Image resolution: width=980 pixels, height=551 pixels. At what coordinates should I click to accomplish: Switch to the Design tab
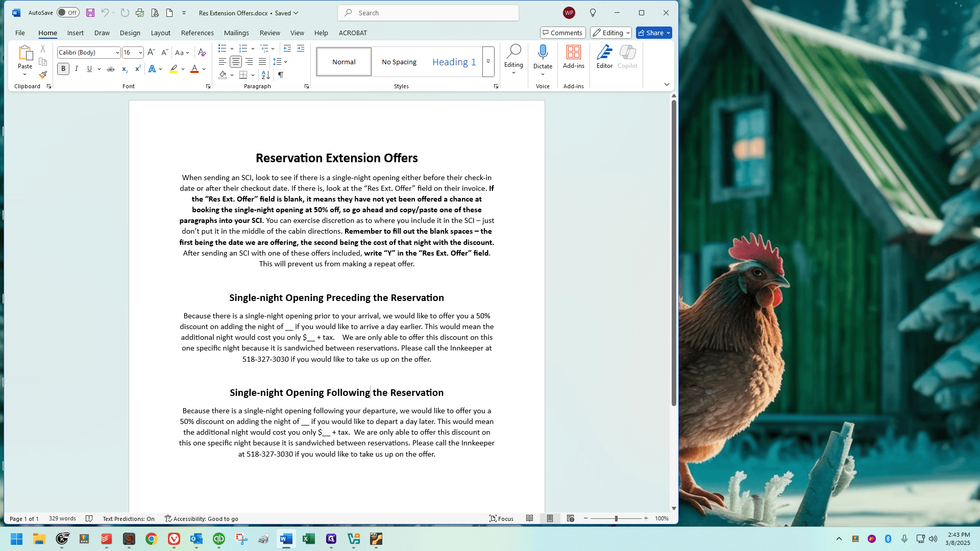[130, 33]
